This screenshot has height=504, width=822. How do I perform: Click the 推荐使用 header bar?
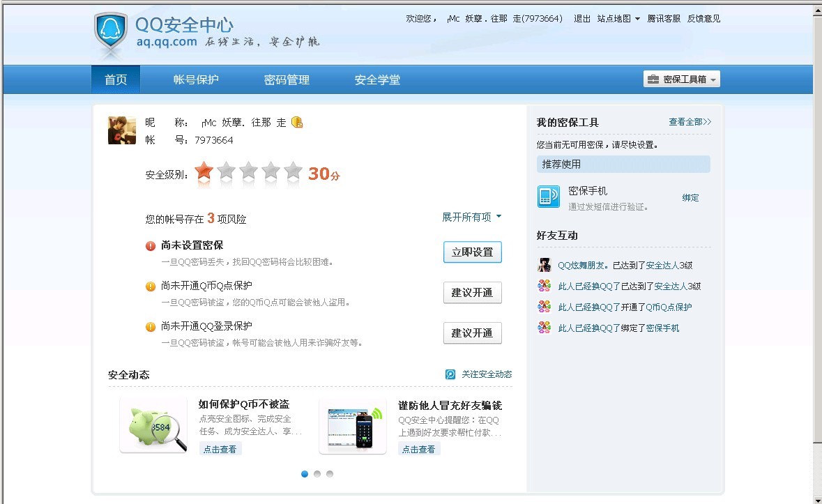623,164
